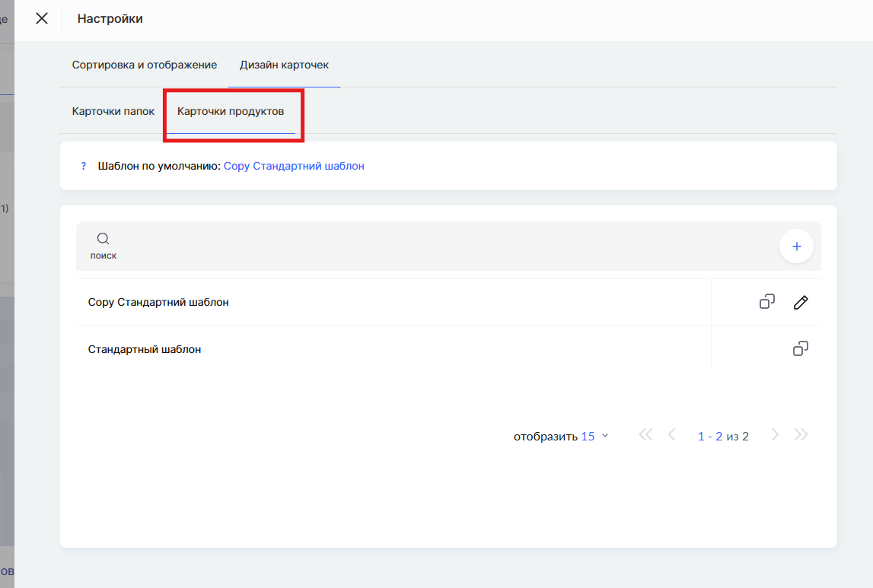Select the Дизайн карточек tab
Viewport: 873px width, 588px height.
click(284, 65)
